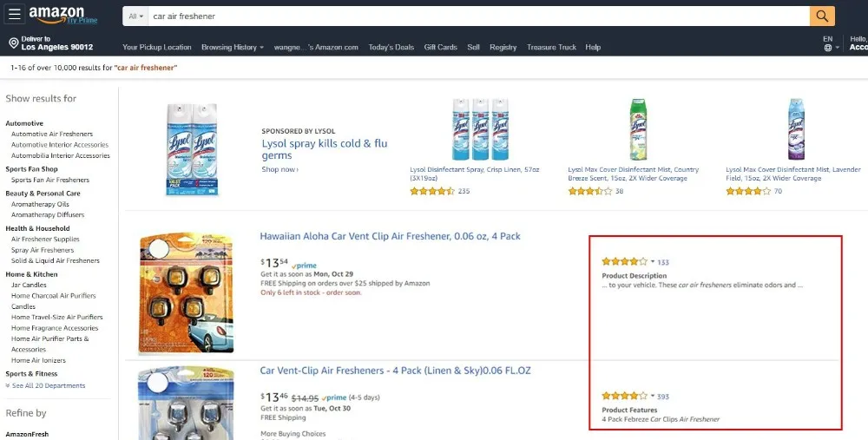Open the Registry nav link
This screenshot has width=868, height=440.
click(503, 48)
